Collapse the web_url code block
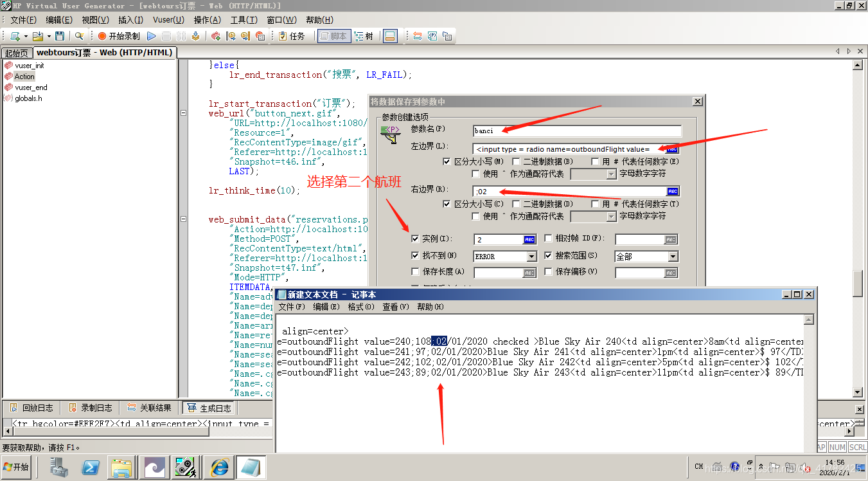Viewport: 868px width, 481px height. [184, 113]
